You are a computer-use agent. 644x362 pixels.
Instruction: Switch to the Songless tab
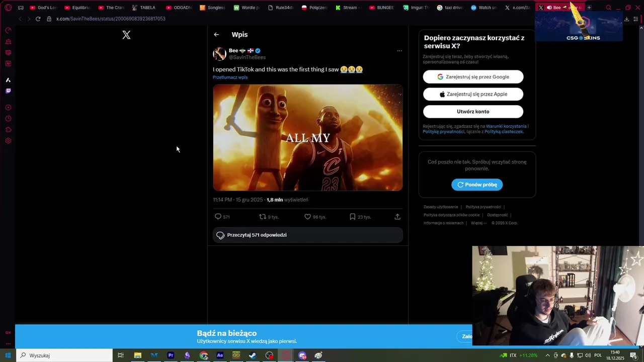pos(213,8)
